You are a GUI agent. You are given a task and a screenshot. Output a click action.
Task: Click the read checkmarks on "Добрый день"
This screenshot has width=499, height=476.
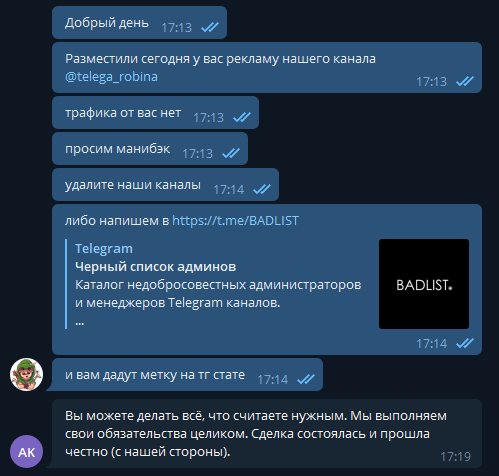click(x=210, y=27)
